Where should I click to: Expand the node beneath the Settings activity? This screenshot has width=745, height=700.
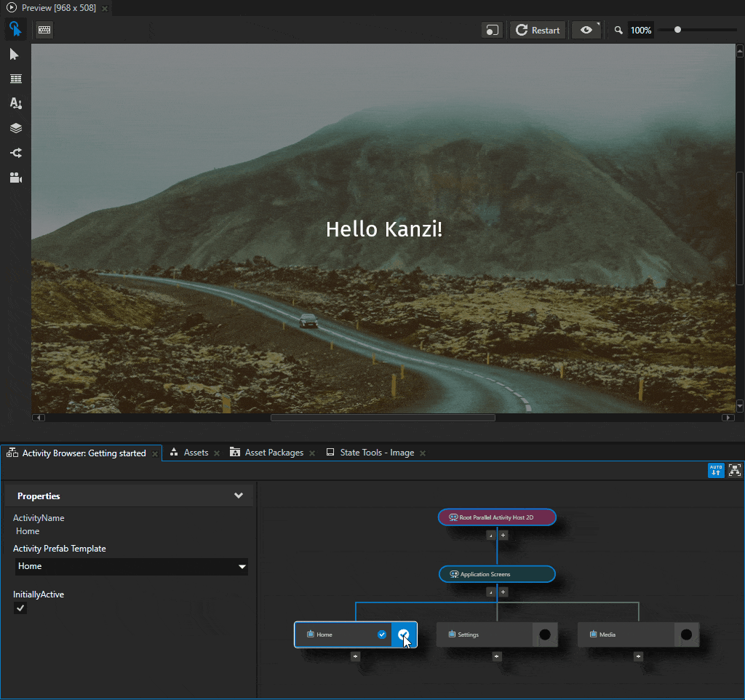(497, 656)
